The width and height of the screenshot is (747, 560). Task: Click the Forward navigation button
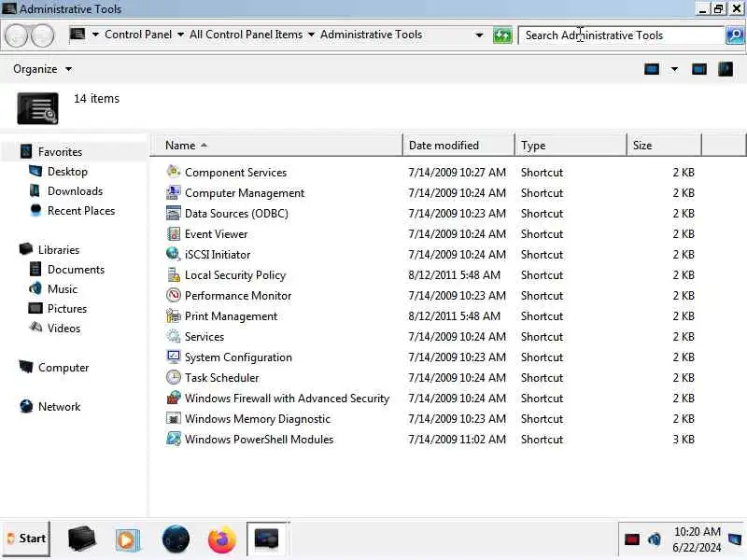click(42, 35)
